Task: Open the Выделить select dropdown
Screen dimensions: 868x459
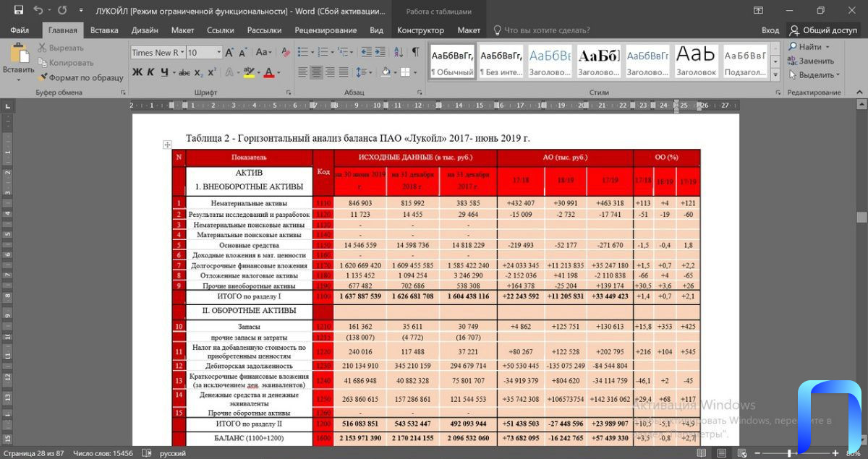Action: pos(814,75)
